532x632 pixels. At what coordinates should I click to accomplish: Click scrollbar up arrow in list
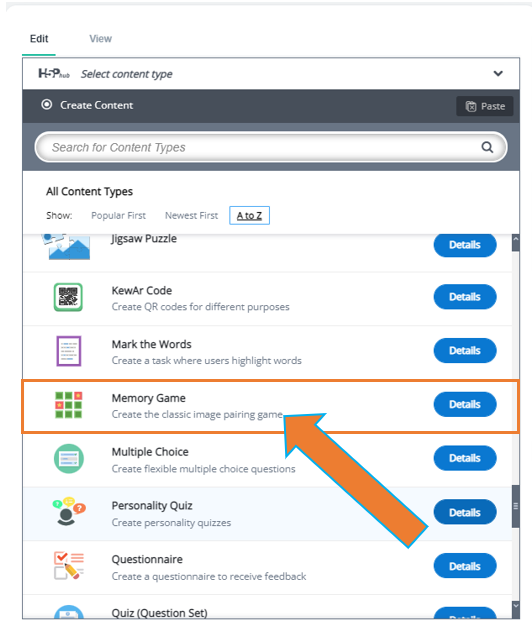tap(515, 239)
